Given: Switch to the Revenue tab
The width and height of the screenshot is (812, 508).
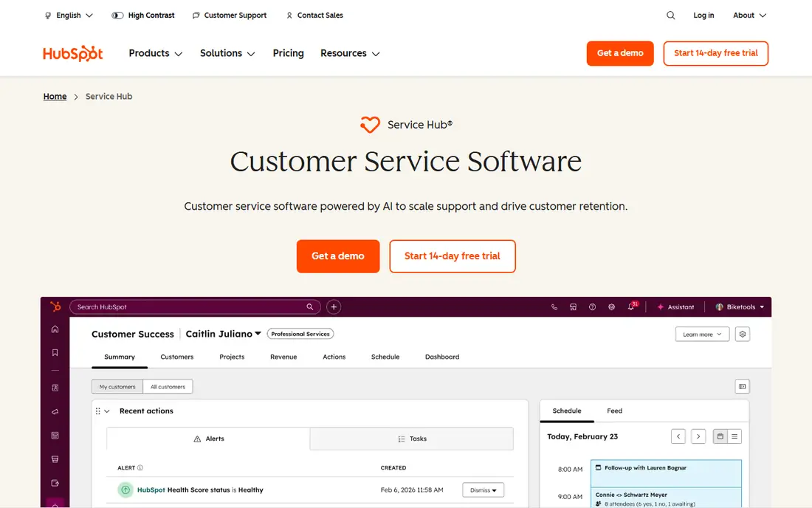Looking at the screenshot, I should [283, 357].
